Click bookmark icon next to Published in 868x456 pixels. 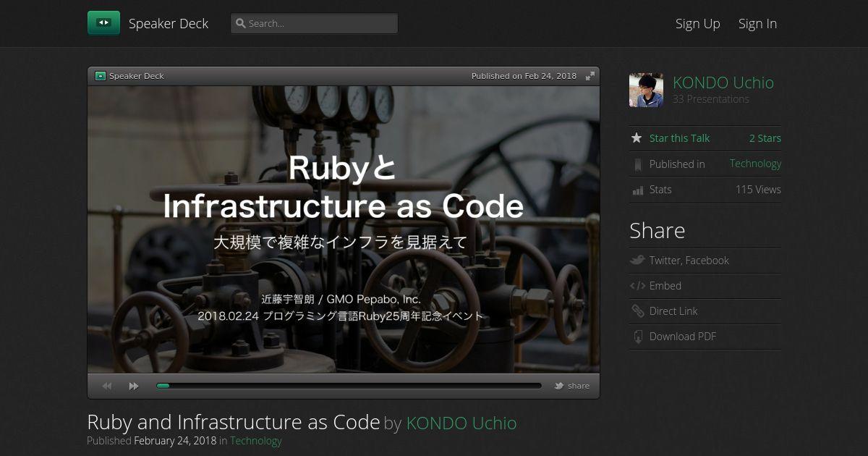(637, 164)
